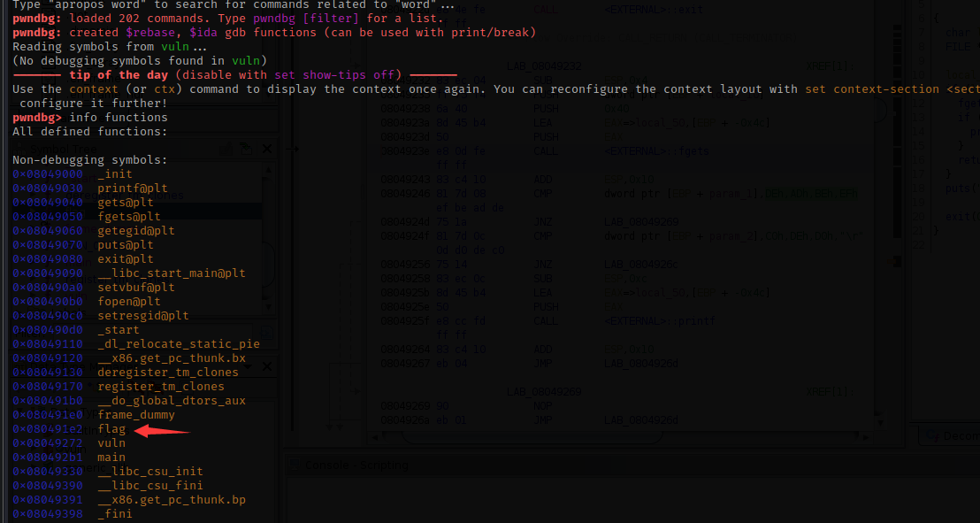Click address 0×08049040 in the symbol list

[48, 202]
